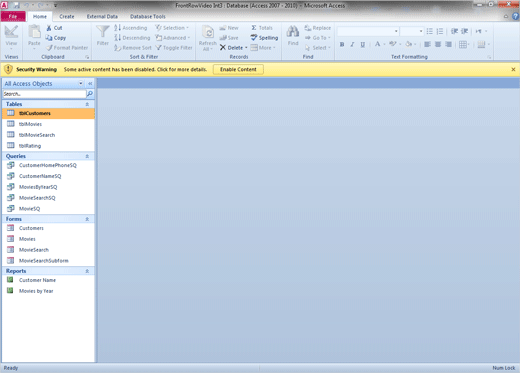Select the MoviesByYearSQ query

[x=48, y=187]
